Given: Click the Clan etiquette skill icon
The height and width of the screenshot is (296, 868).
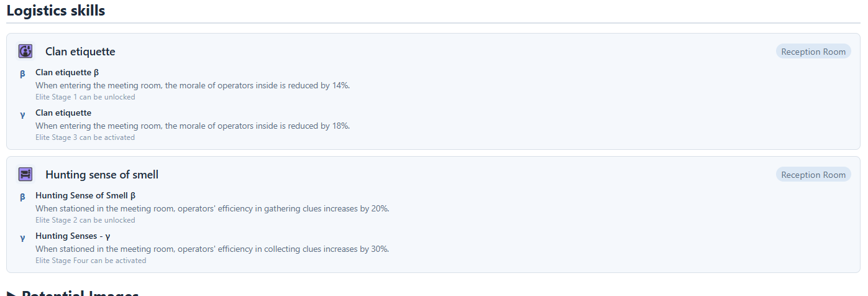Looking at the screenshot, I should pyautogui.click(x=25, y=52).
